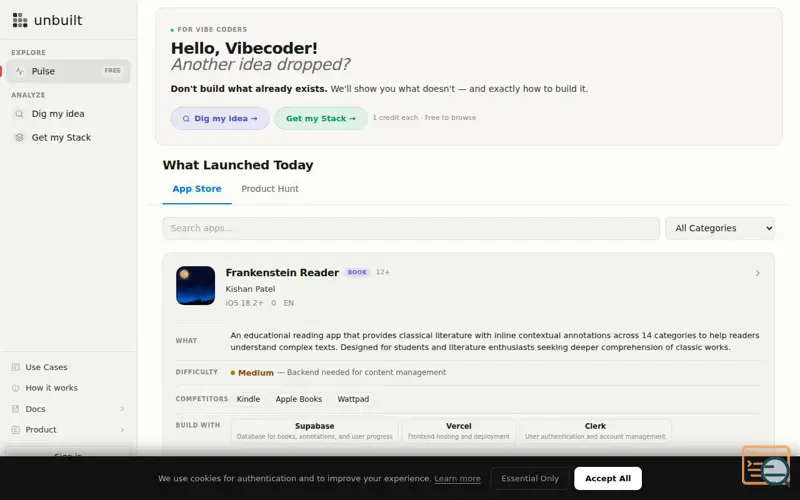Select the App Store tab
This screenshot has height=500, width=800.
pyautogui.click(x=197, y=189)
